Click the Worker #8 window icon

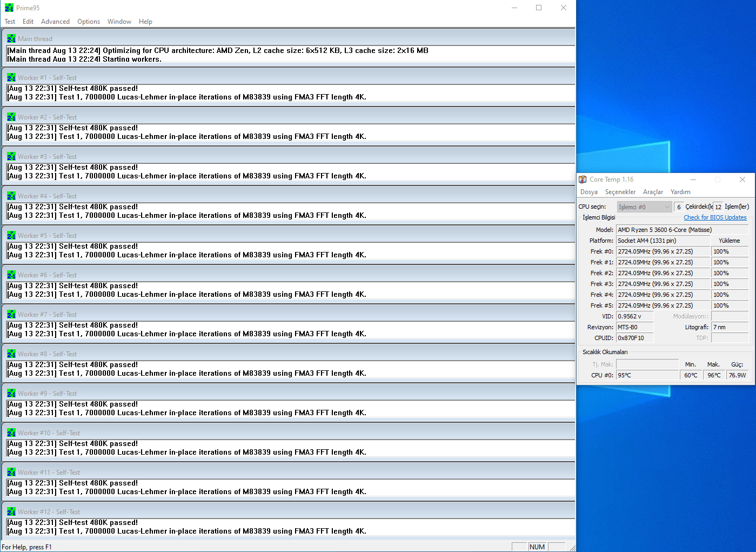11,354
